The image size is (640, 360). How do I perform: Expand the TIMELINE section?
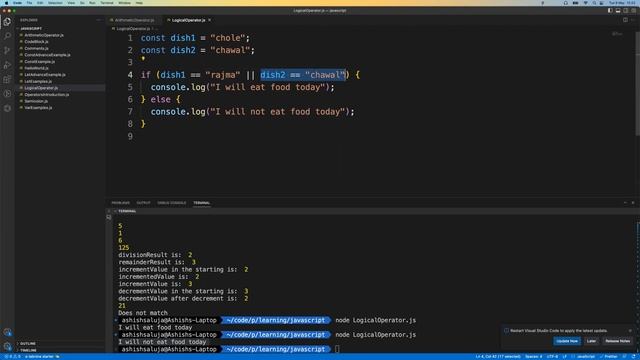[28, 350]
